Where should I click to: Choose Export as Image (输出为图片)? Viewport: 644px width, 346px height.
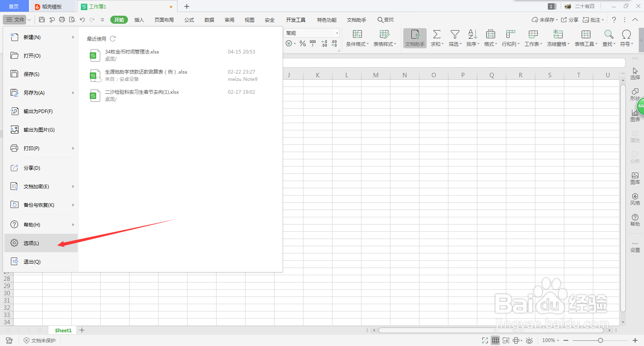[41, 130]
